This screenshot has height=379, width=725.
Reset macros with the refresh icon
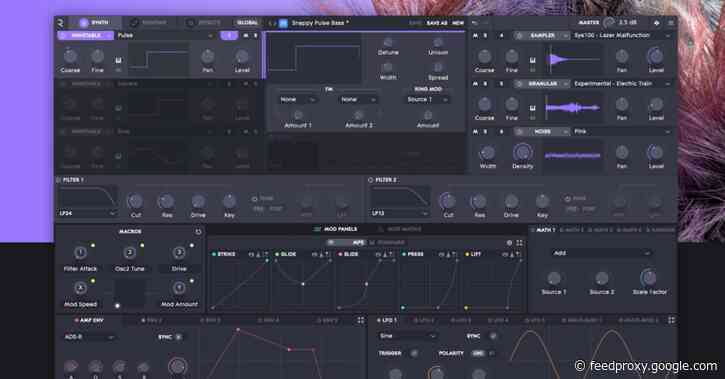click(x=198, y=232)
